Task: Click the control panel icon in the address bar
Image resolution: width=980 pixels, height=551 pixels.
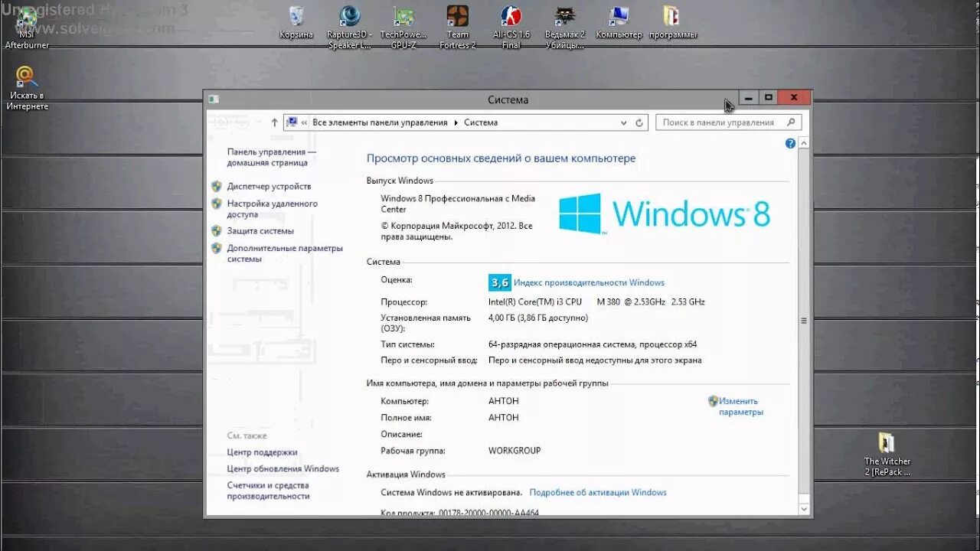Action: click(292, 122)
